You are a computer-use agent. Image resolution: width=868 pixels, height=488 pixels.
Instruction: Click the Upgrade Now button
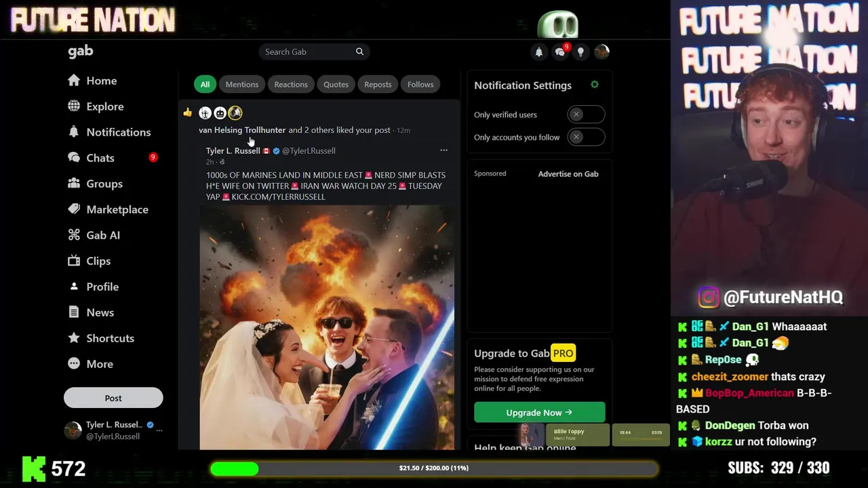pos(540,412)
